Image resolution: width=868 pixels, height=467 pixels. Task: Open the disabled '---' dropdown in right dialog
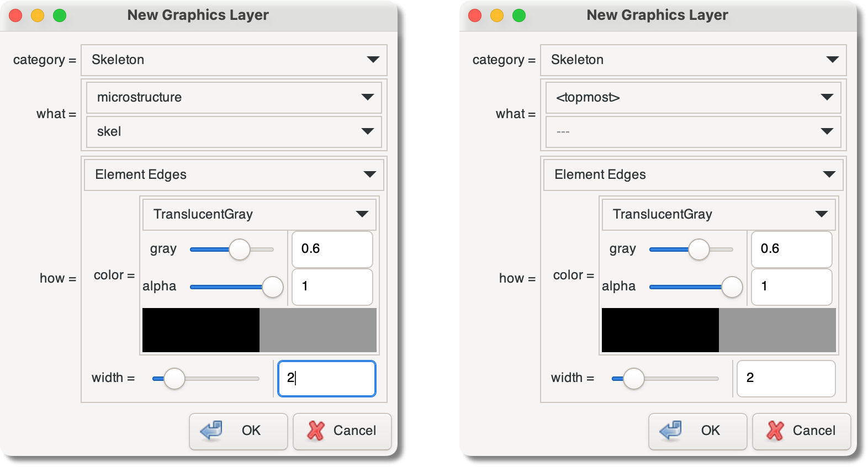pyautogui.click(x=693, y=131)
